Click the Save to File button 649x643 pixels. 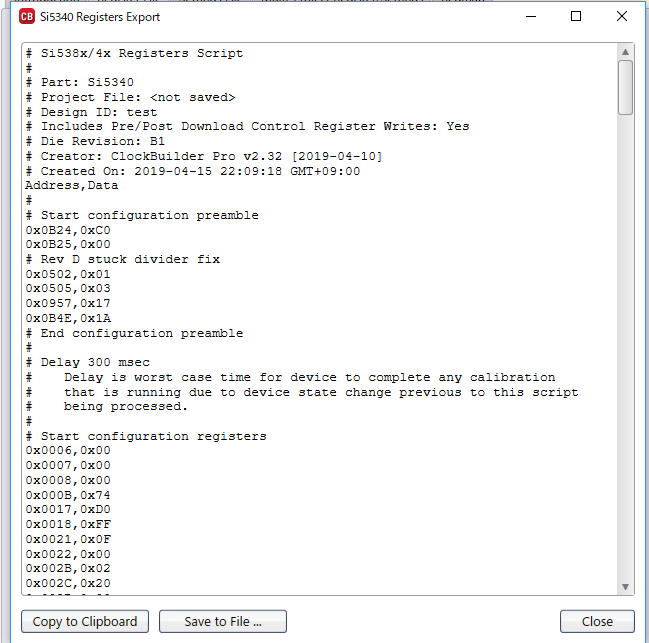223,621
